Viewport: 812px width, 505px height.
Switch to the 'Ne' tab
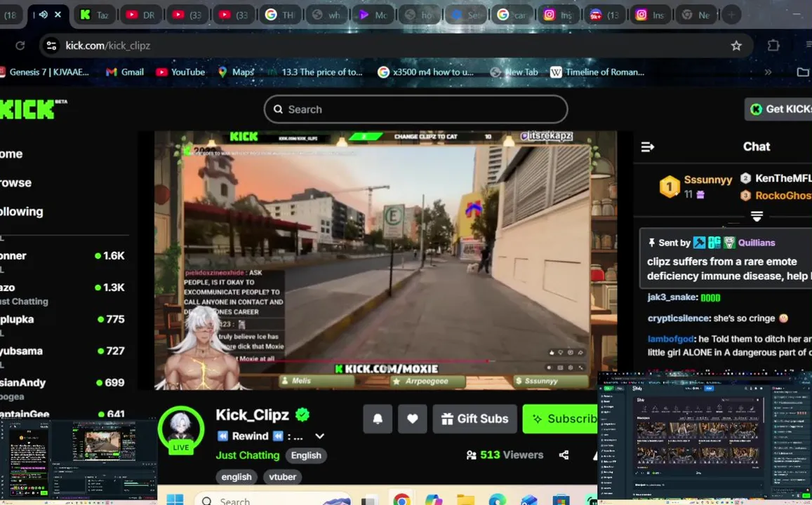click(x=696, y=15)
